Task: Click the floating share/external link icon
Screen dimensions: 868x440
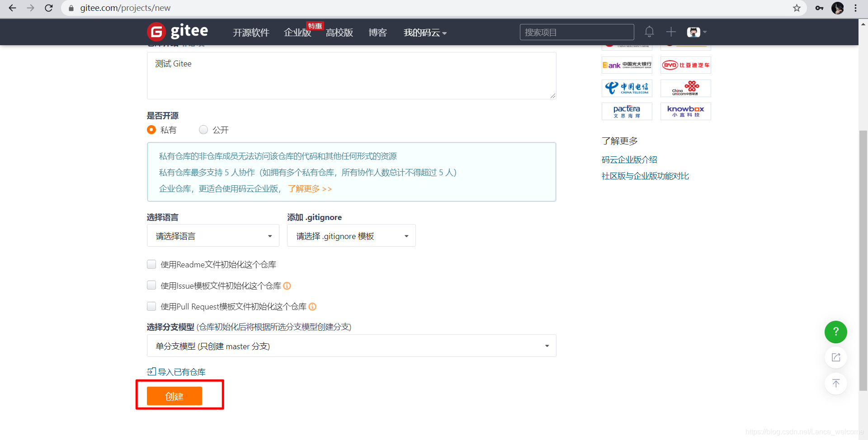Action: point(835,357)
